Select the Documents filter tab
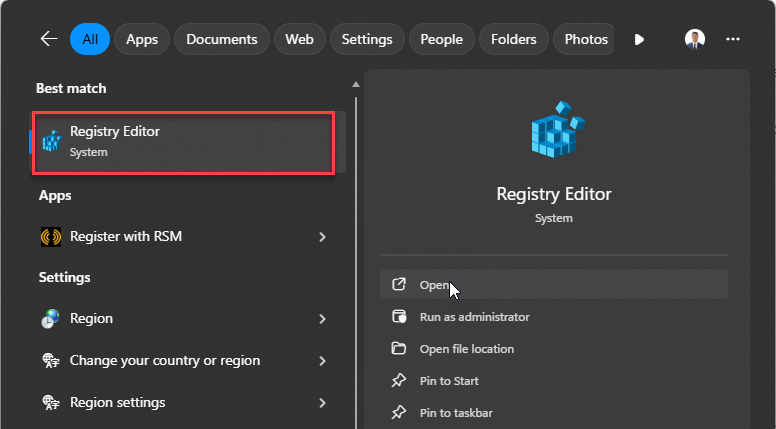This screenshot has height=429, width=776. point(222,40)
